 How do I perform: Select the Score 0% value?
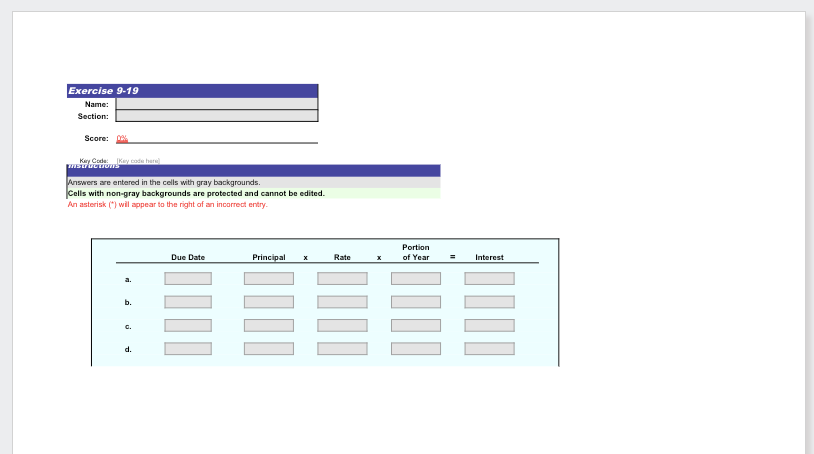click(x=122, y=138)
